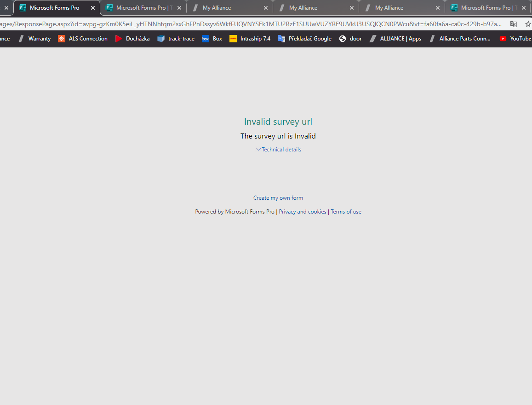The height and width of the screenshot is (405, 532).
Task: Select the Invalid survey url heading
Action: pyautogui.click(x=278, y=121)
